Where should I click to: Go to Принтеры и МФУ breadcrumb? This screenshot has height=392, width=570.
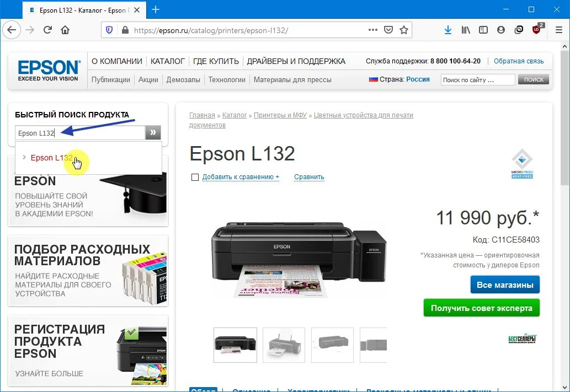[280, 115]
